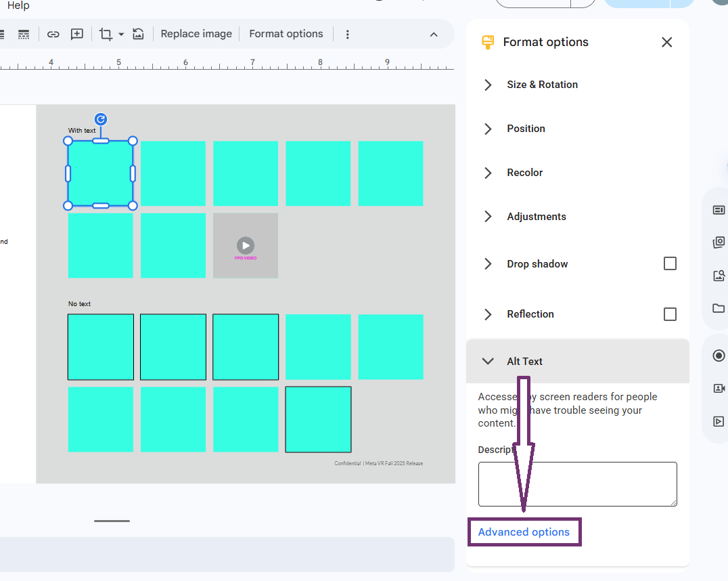Enable the Drop shadow checkbox
The height and width of the screenshot is (581, 728).
670,263
